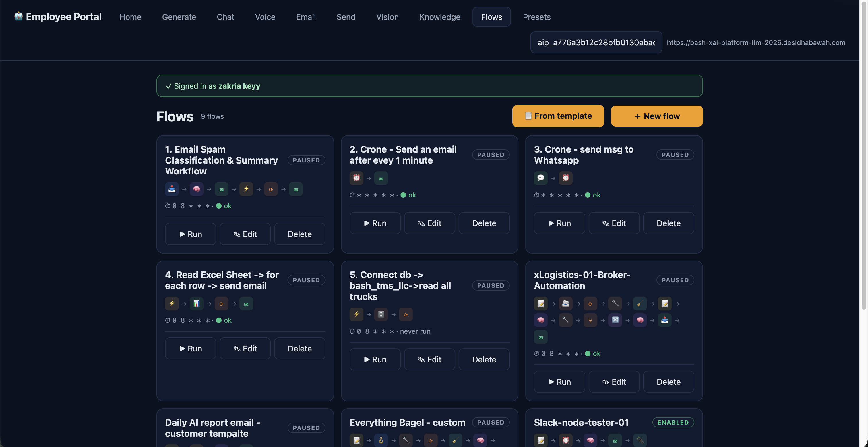Open the Vision tab
The width and height of the screenshot is (868, 447).
(387, 17)
